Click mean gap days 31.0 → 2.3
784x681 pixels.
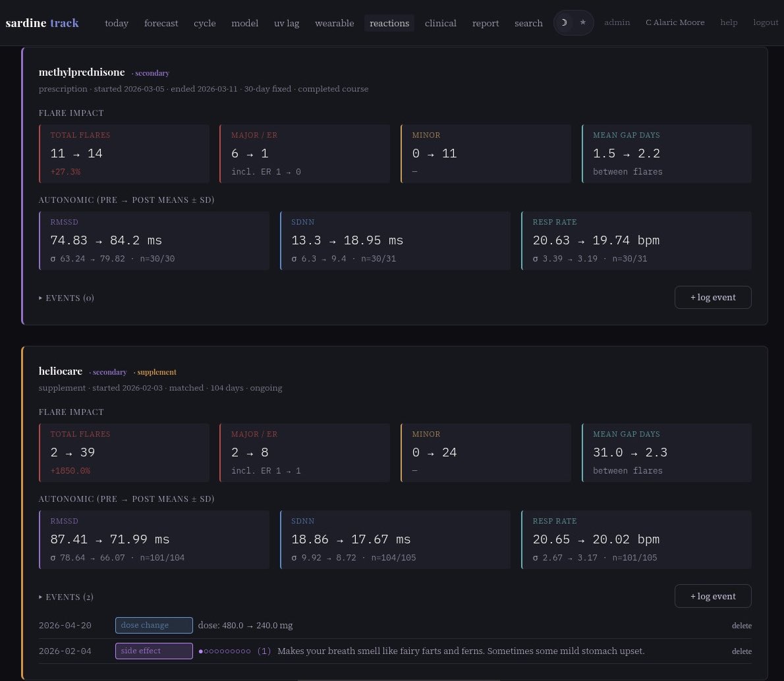(x=630, y=452)
